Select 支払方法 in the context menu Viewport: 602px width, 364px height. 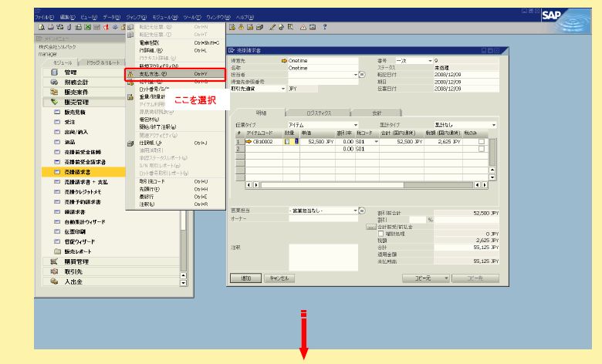175,74
